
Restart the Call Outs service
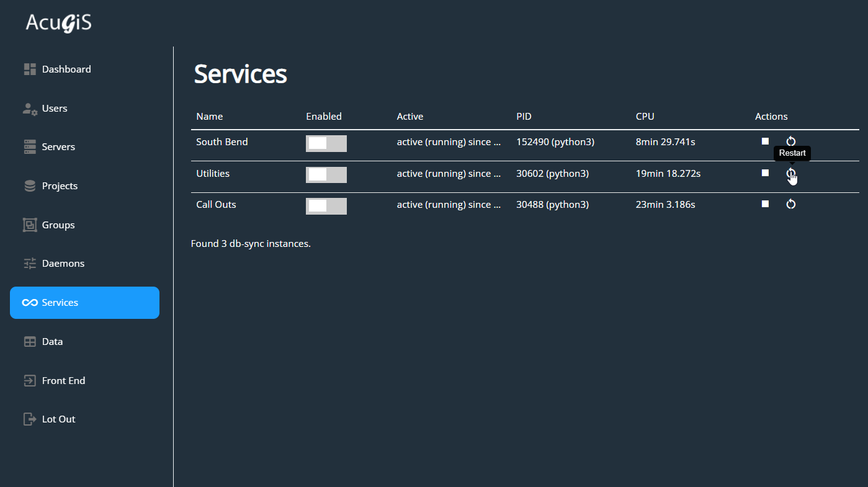point(790,204)
